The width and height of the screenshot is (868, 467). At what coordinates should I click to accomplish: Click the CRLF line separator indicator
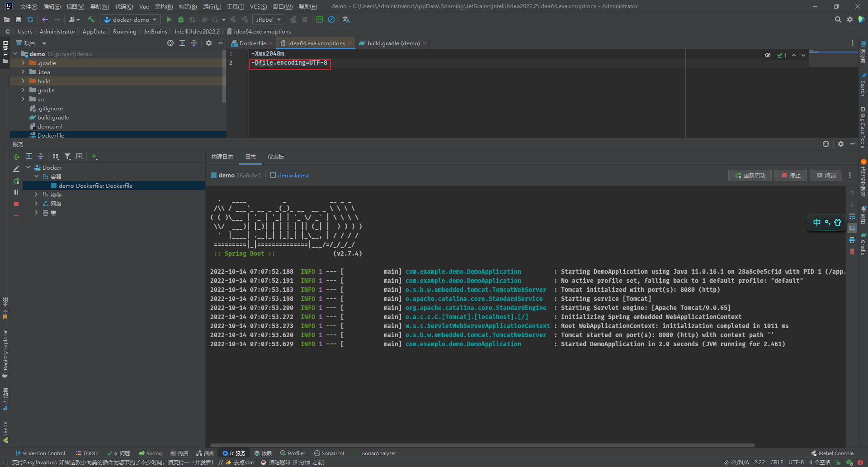pyautogui.click(x=777, y=462)
